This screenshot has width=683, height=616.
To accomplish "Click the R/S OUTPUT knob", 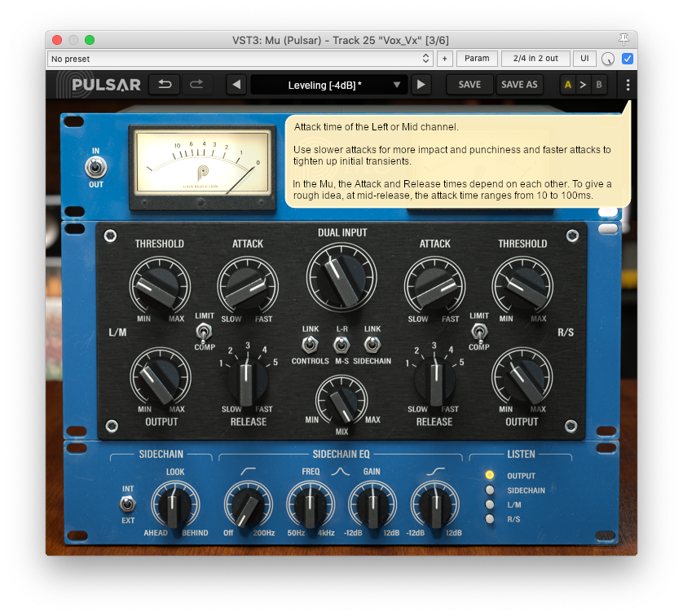I will click(522, 377).
